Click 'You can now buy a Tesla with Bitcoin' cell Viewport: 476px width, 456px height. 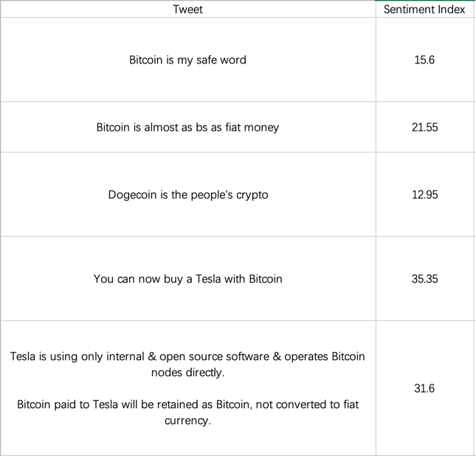click(x=188, y=278)
